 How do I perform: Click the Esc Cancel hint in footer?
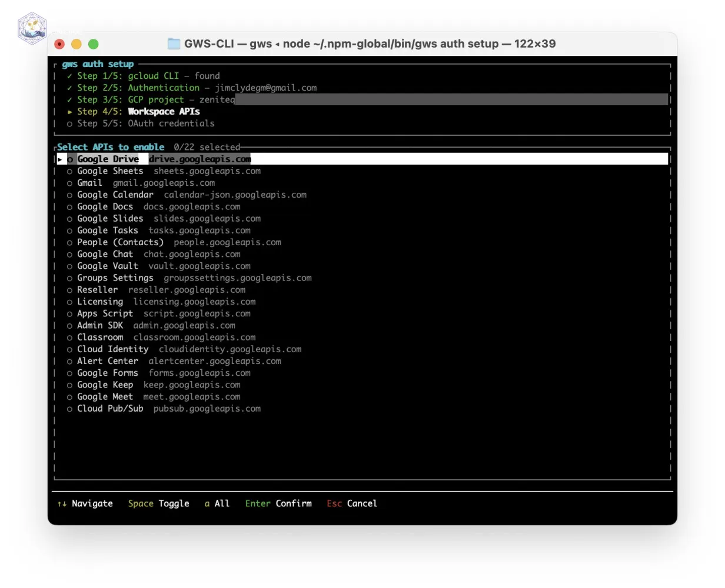(x=352, y=503)
